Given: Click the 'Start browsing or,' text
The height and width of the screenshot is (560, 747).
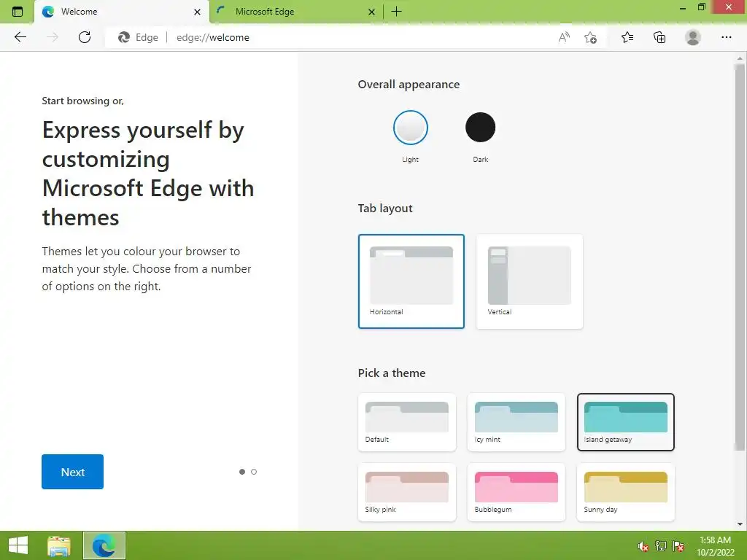Looking at the screenshot, I should (83, 101).
